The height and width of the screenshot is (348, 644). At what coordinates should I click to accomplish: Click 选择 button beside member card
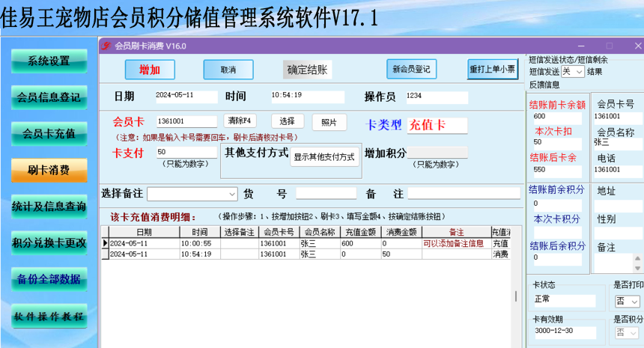(x=288, y=121)
